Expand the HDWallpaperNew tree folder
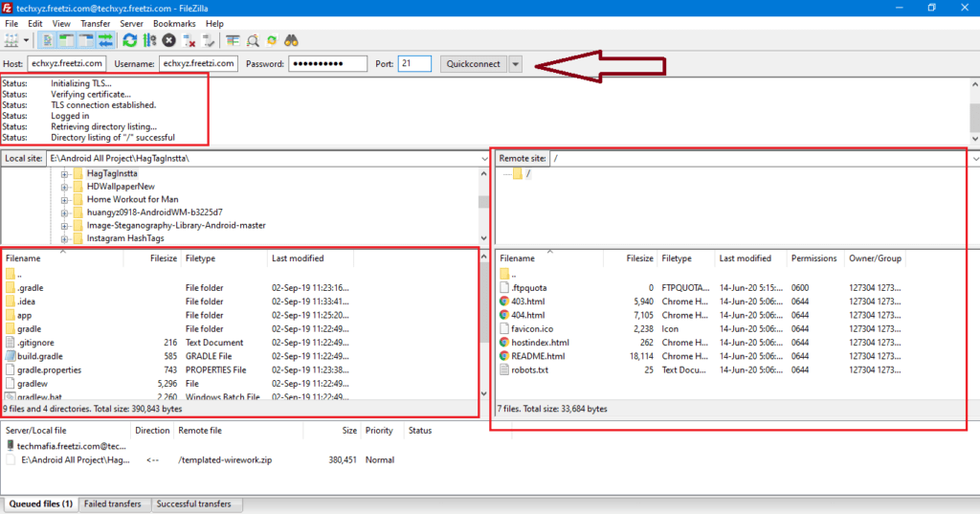 point(64,187)
